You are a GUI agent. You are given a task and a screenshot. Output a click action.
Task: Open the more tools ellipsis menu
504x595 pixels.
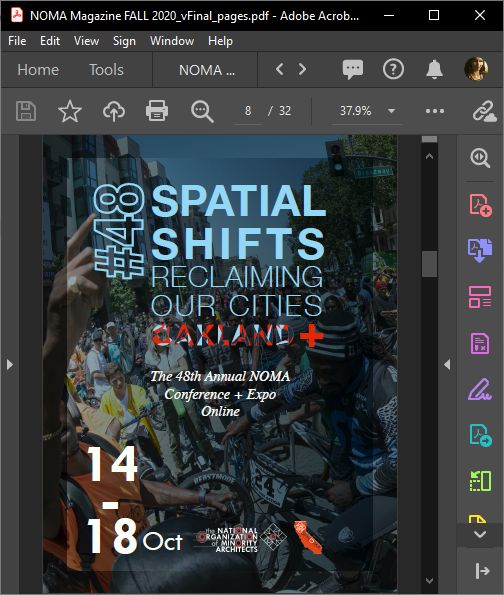point(435,111)
